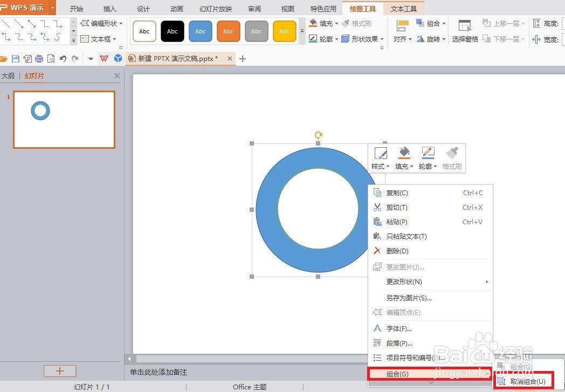
Task: Close the slide outline panel
Action: pyautogui.click(x=117, y=75)
